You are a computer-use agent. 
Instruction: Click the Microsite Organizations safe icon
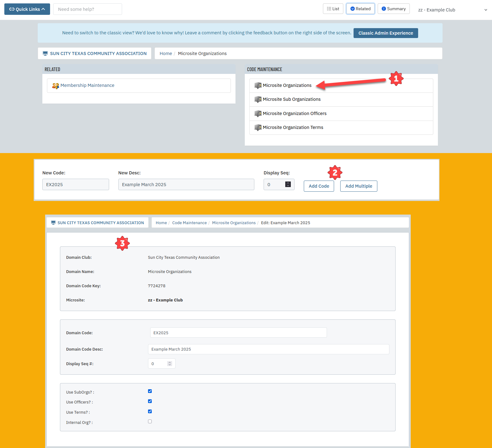258,86
